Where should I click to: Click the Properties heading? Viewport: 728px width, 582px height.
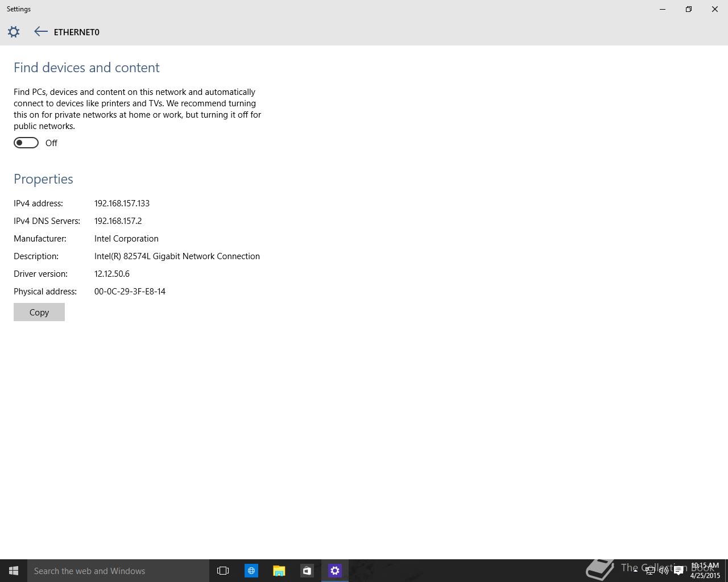43,179
